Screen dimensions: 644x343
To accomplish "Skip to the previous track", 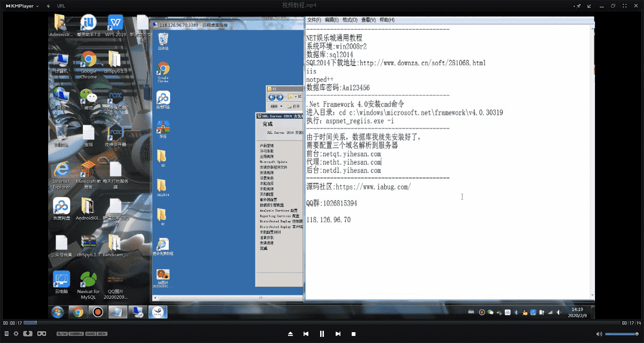I will [306, 334].
